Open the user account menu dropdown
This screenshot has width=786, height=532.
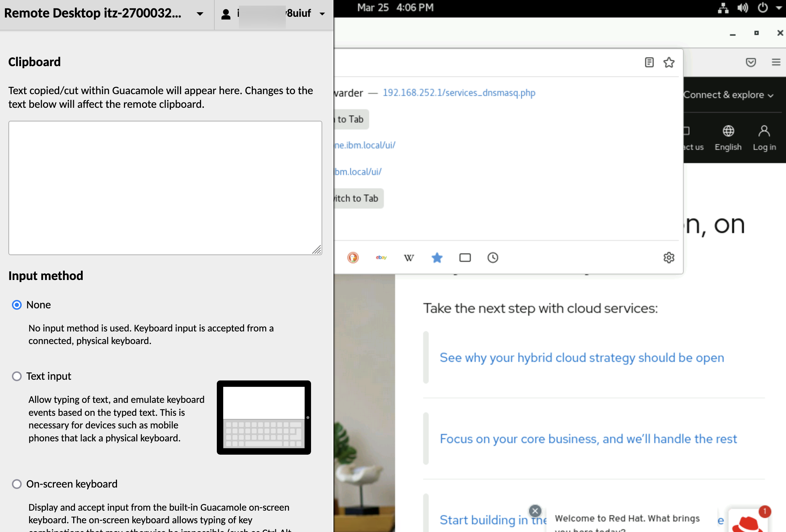coord(322,14)
